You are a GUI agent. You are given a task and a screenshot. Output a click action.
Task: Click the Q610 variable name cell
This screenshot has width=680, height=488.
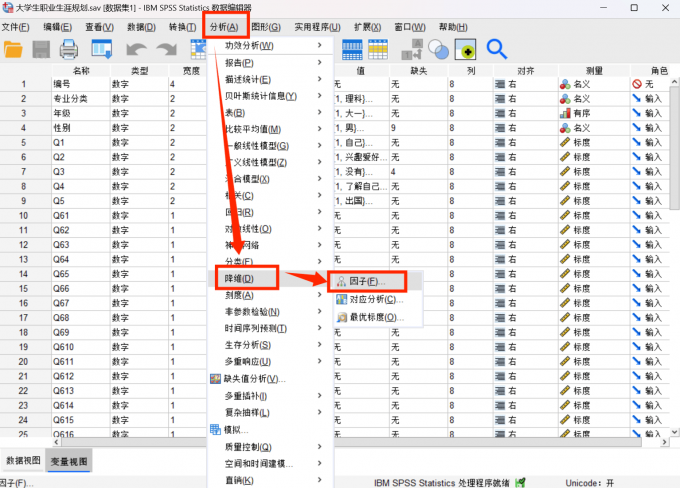(81, 347)
